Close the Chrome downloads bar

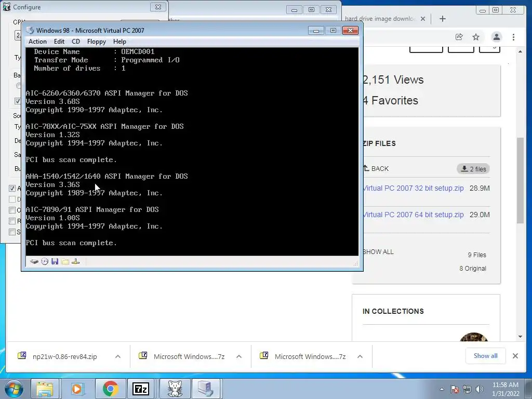click(x=515, y=356)
